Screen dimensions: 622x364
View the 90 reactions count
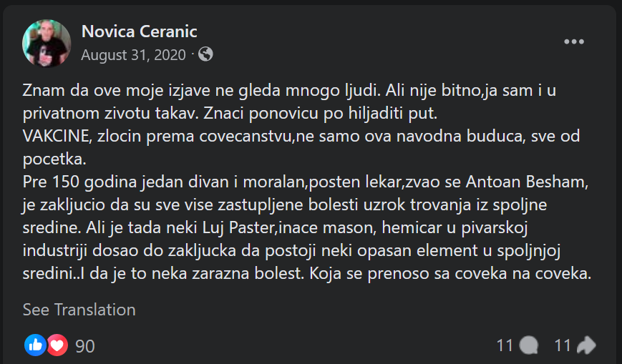coord(84,346)
